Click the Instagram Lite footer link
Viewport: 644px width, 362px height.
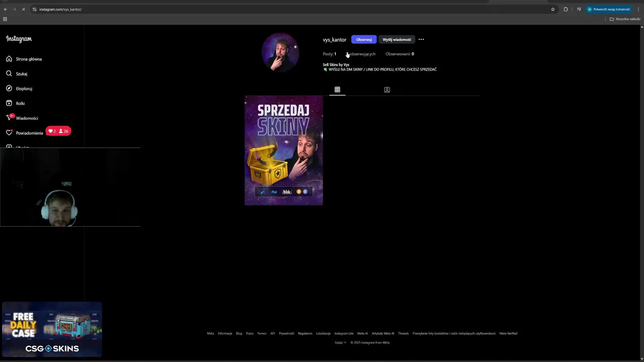click(344, 333)
